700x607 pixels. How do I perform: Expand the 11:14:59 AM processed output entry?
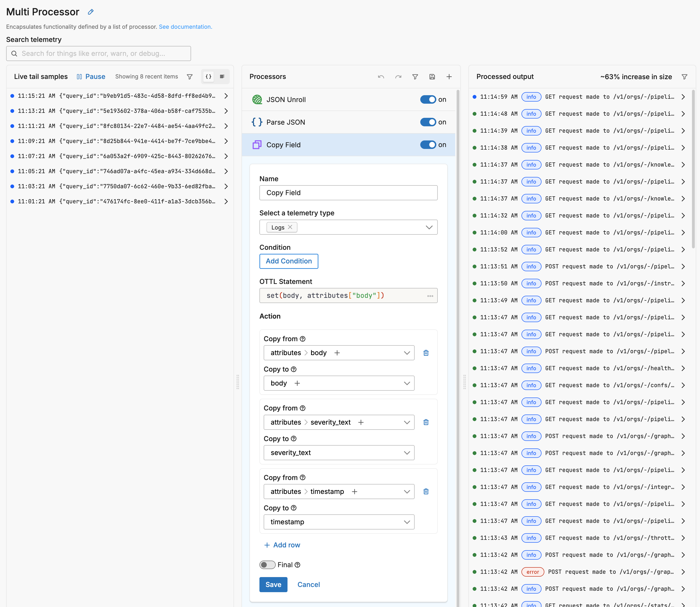coord(683,97)
